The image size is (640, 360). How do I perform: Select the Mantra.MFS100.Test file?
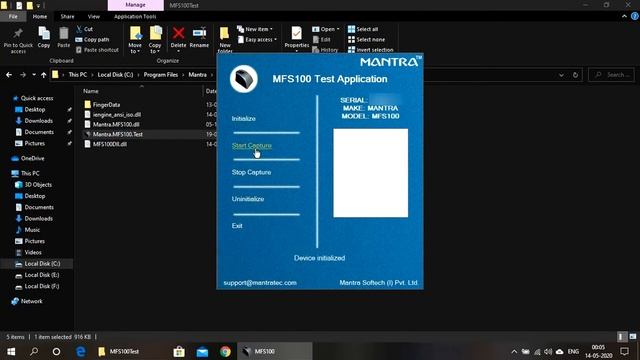tap(118, 134)
